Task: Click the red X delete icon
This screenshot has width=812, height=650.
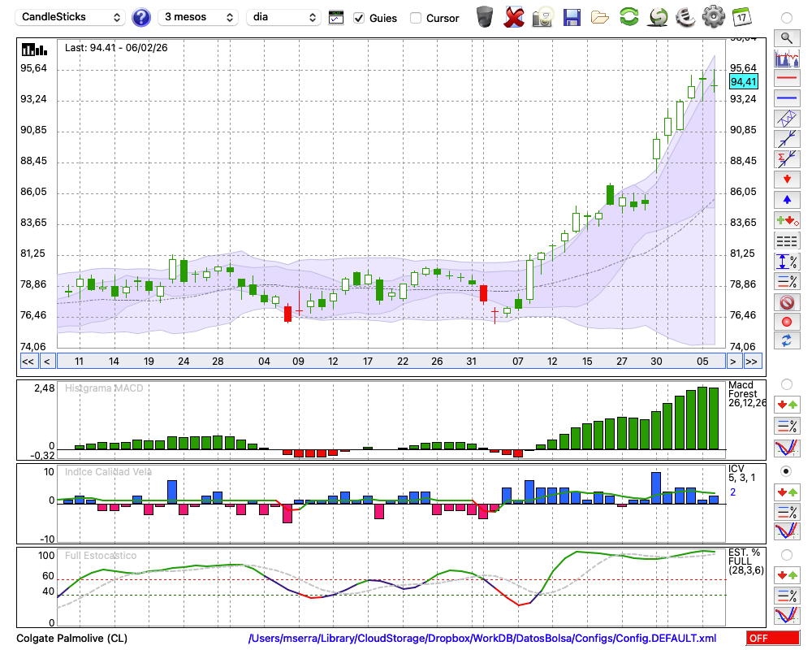Action: [514, 17]
